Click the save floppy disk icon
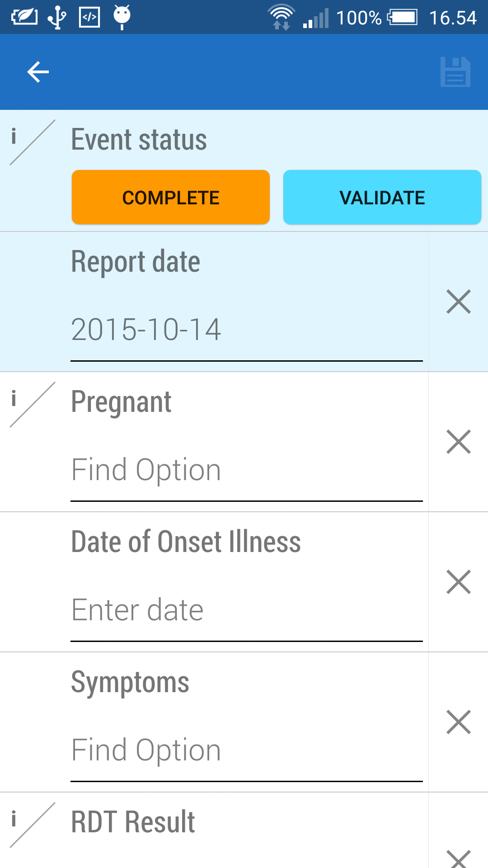The height and width of the screenshot is (868, 488). [x=455, y=72]
